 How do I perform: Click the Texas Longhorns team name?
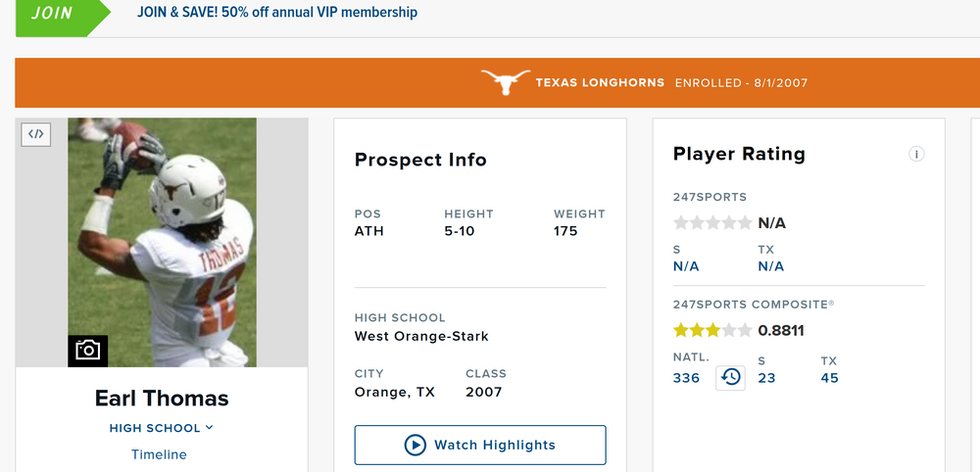coord(600,83)
